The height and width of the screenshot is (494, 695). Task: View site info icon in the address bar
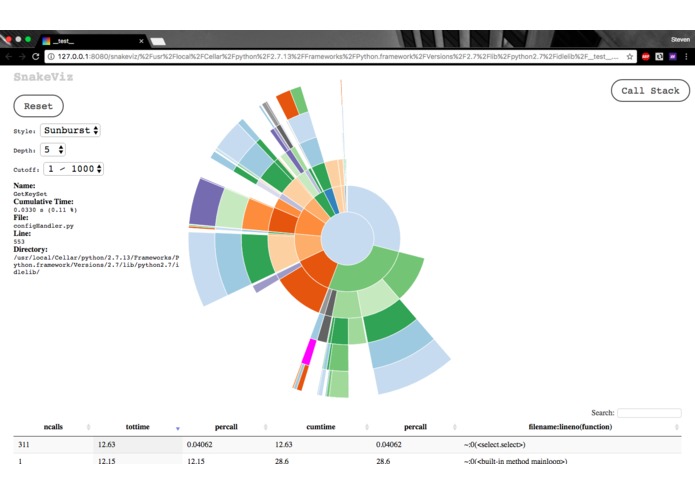(51, 57)
